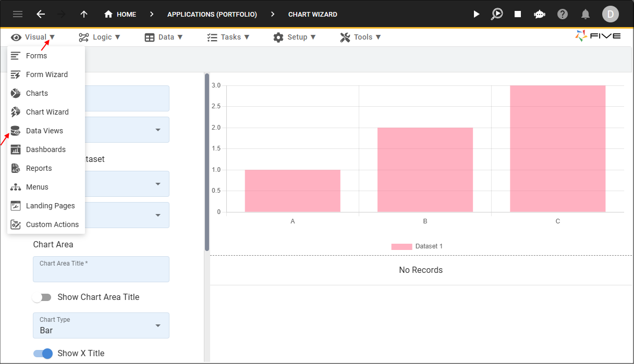Open the first dropdown field below the Dataset heading
The width and height of the screenshot is (634, 364).
click(127, 184)
